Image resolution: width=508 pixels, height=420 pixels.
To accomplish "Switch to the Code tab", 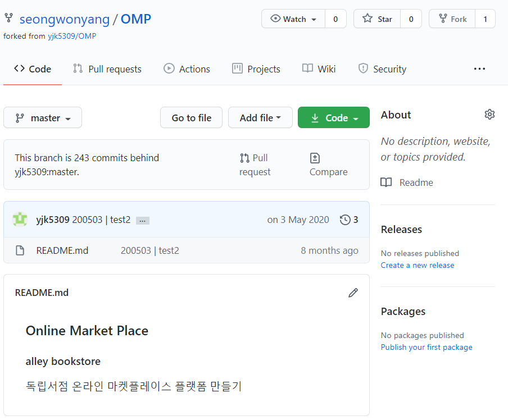I will tap(33, 69).
